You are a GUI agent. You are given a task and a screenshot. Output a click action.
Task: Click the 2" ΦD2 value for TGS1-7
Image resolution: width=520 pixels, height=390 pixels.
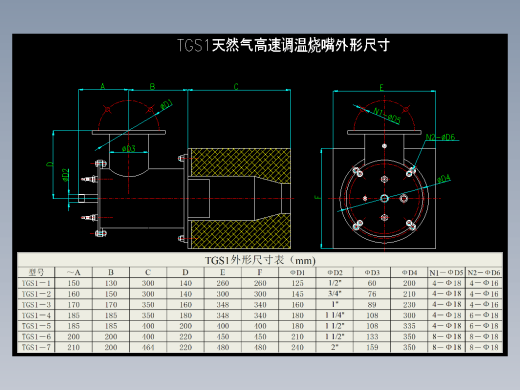335,347
